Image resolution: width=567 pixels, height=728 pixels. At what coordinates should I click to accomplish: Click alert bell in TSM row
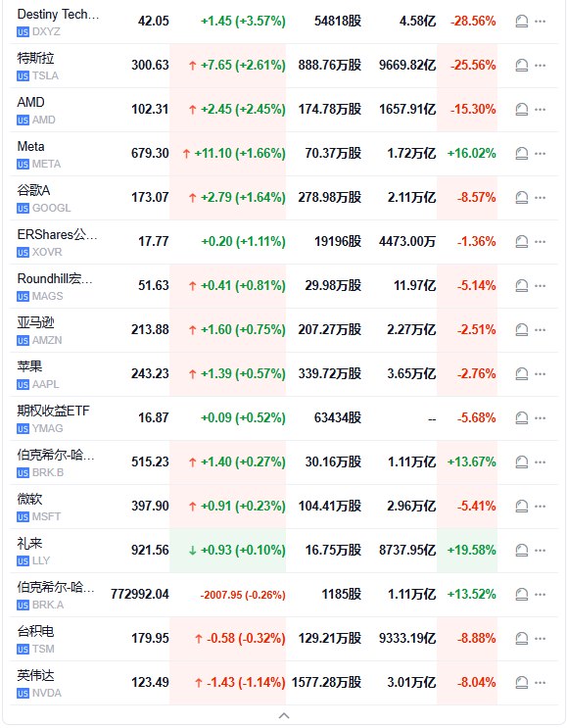[x=522, y=639]
